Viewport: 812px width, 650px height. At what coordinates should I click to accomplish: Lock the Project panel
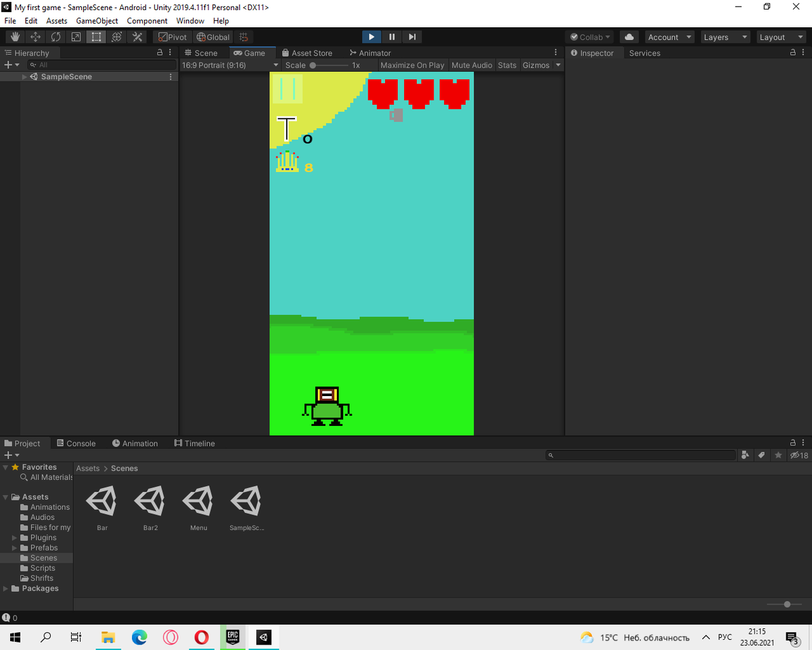coord(793,442)
